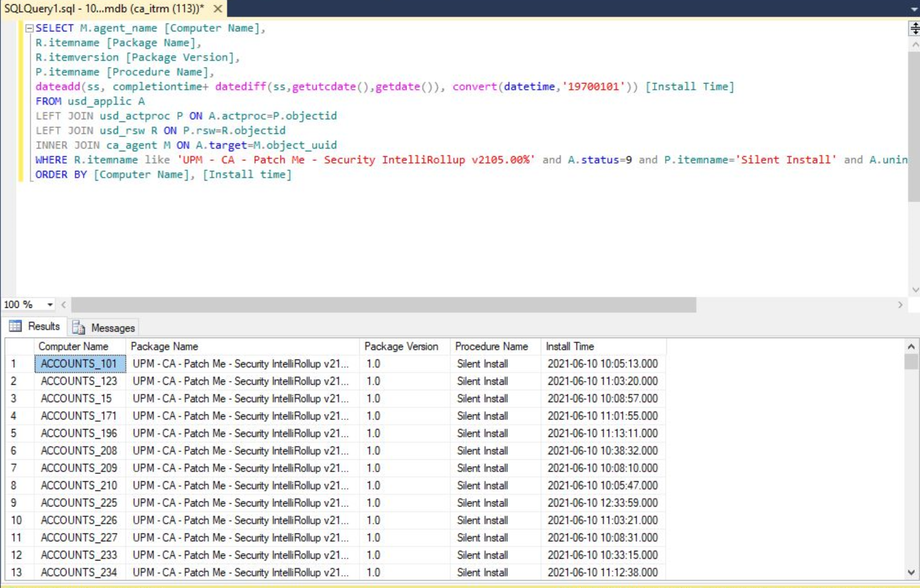Open the 100 % zoom dropdown
920x588 pixels.
(50, 304)
